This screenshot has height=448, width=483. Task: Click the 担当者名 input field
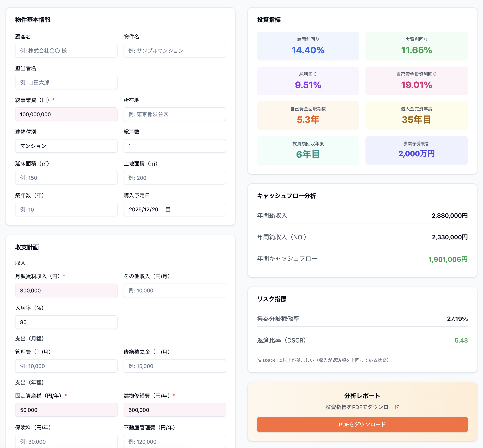[66, 82]
